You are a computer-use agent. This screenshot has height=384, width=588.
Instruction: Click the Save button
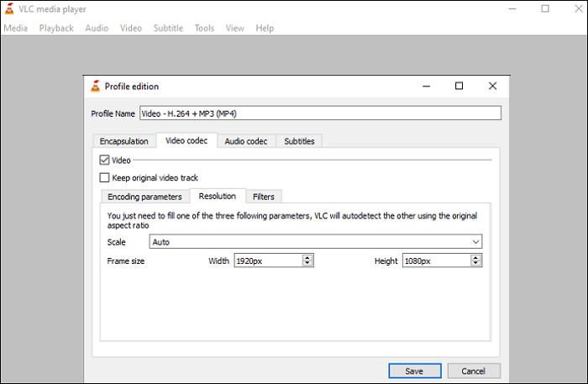pyautogui.click(x=414, y=371)
